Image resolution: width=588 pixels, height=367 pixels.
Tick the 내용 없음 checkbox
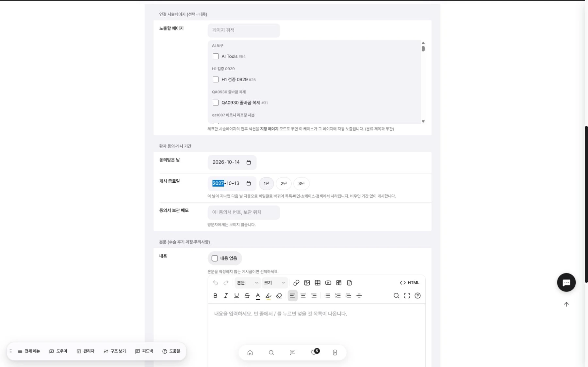[215, 258]
